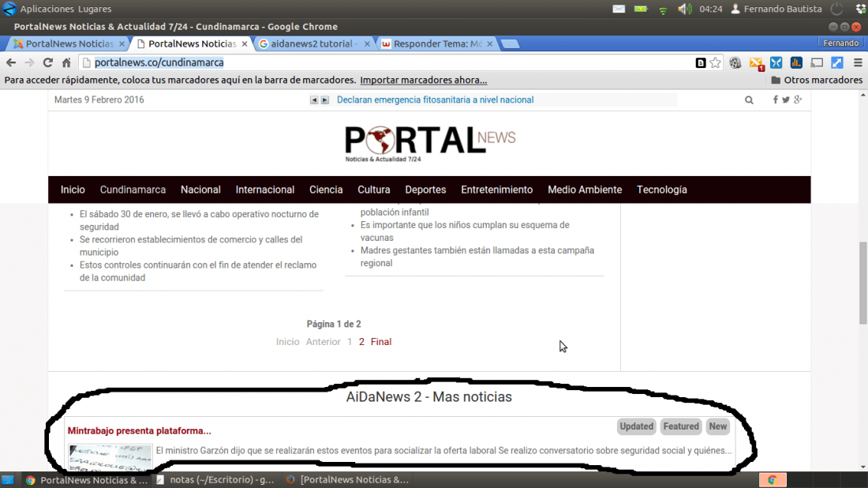The image size is (868, 488).
Task: Go to pagination page 2
Action: [x=361, y=342]
